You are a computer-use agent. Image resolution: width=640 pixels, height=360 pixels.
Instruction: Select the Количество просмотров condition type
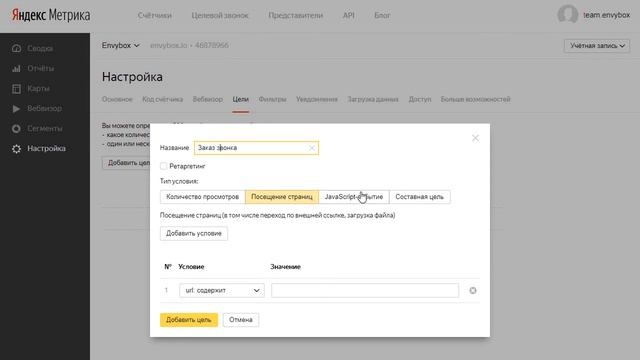[202, 197]
